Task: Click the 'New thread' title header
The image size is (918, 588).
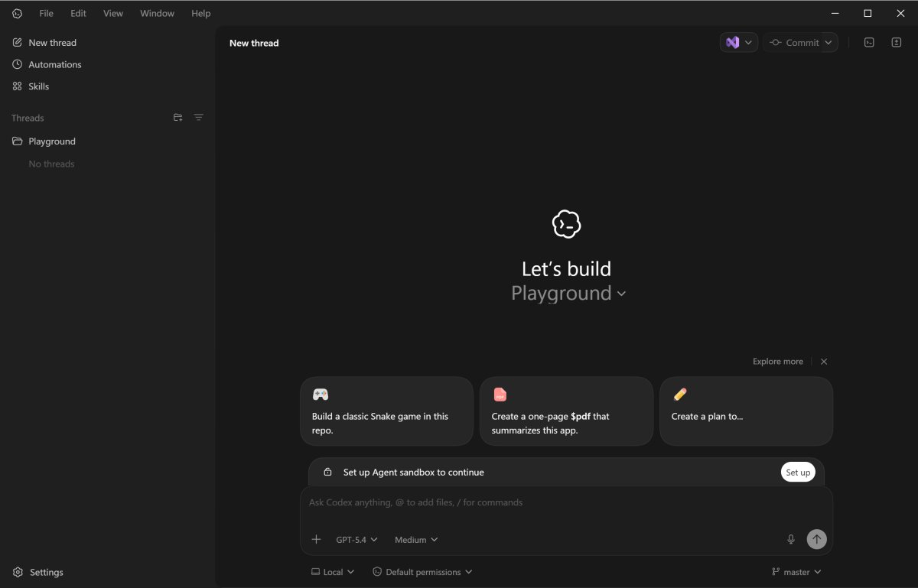Action: [x=254, y=43]
